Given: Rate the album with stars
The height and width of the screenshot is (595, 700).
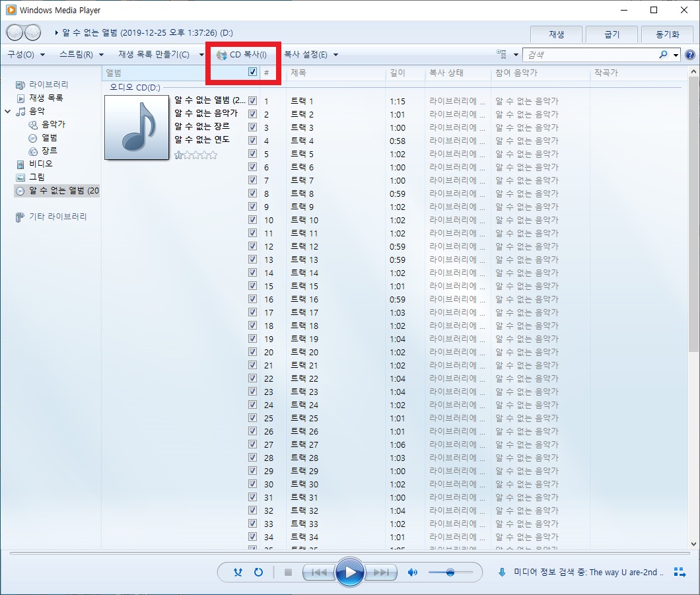Looking at the screenshot, I should (195, 155).
